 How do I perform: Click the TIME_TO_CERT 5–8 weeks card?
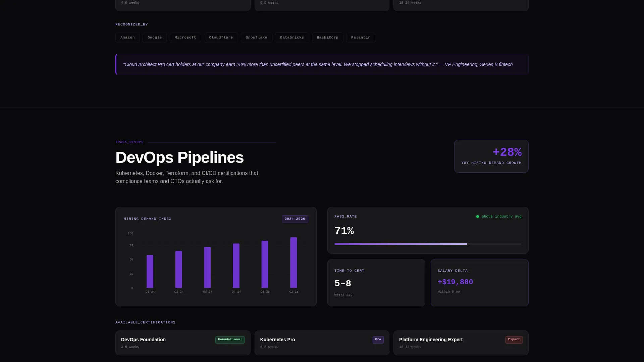[x=376, y=283]
